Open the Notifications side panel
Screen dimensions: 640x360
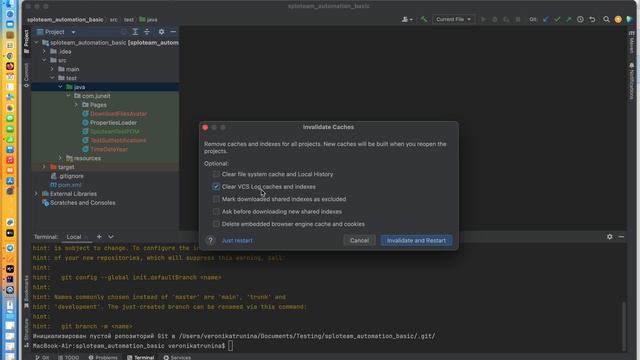631,82
